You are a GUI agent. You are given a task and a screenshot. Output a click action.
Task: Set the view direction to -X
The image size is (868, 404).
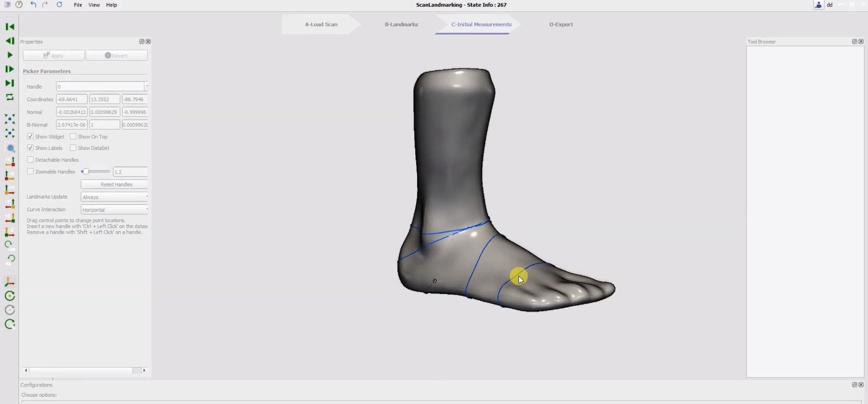click(x=10, y=176)
